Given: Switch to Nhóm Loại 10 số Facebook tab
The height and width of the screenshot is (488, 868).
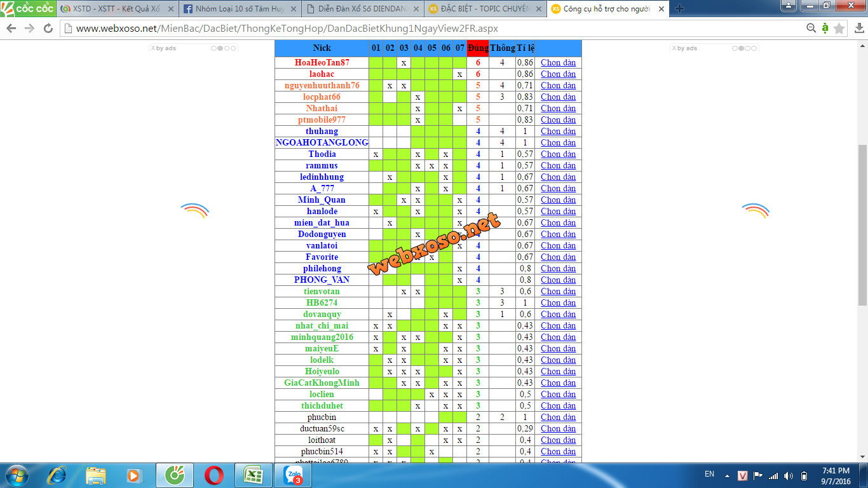Looking at the screenshot, I should pyautogui.click(x=239, y=9).
